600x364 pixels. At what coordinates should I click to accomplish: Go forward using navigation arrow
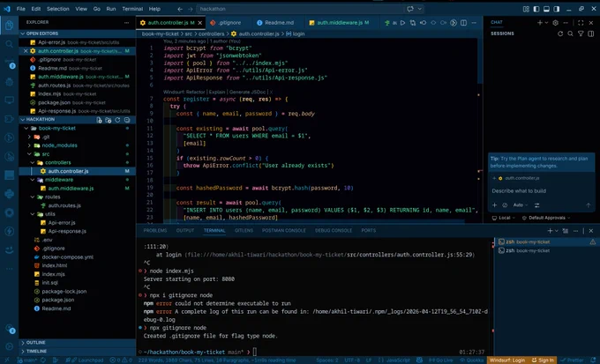[191, 9]
